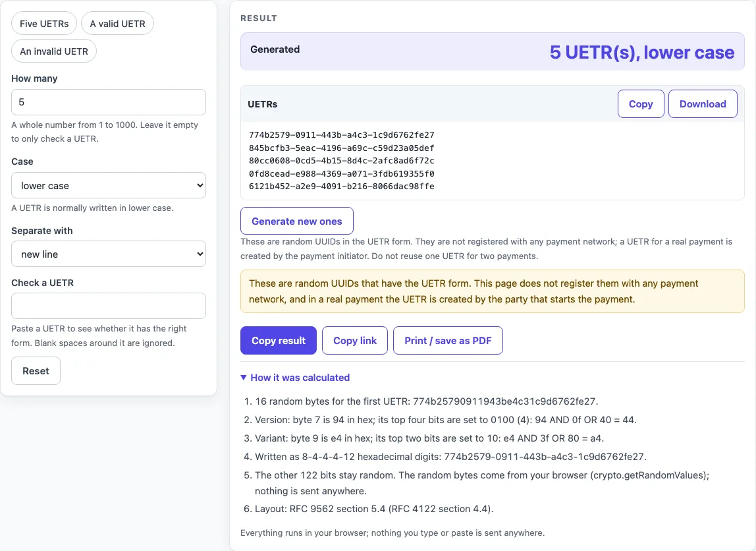Click step 3 about the Variant byte
The width and height of the screenshot is (756, 551).
point(429,438)
